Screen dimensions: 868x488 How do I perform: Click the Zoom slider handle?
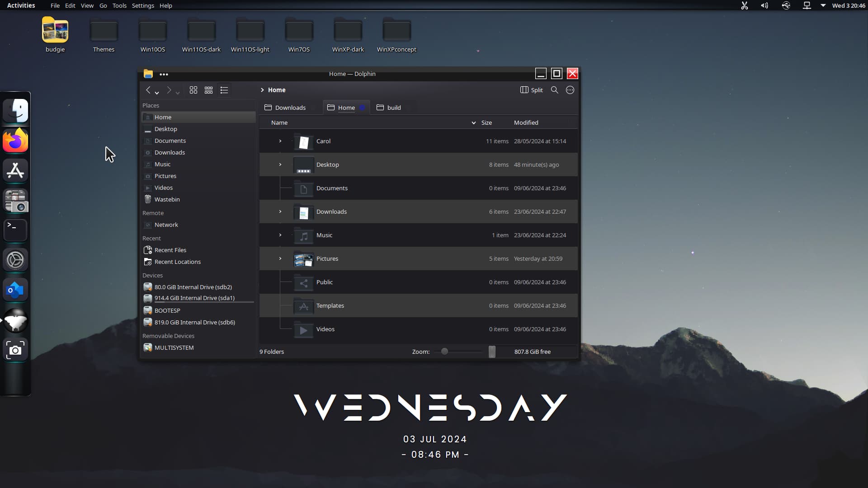444,352
